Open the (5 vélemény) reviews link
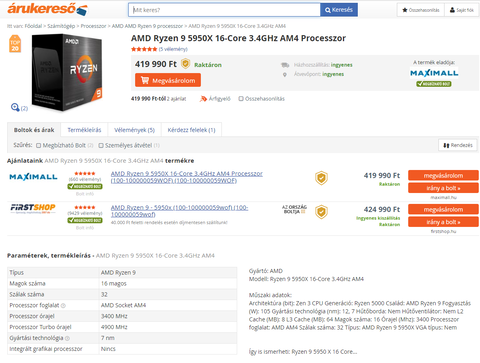Image resolution: width=480 pixels, height=363 pixels. point(173,49)
